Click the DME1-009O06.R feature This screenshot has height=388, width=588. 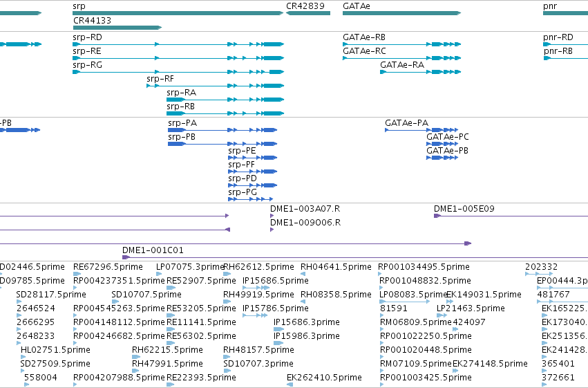pyautogui.click(x=272, y=230)
